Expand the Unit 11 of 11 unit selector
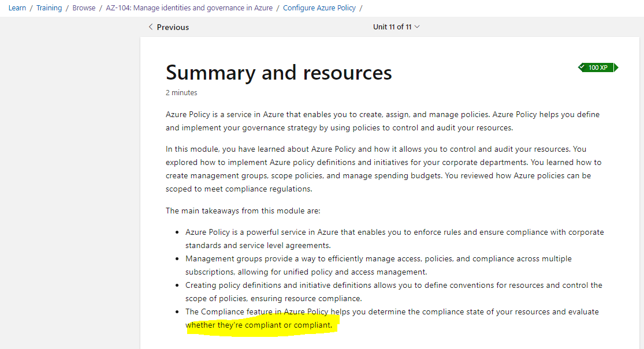Screen dimensions: 644x349 (396, 27)
